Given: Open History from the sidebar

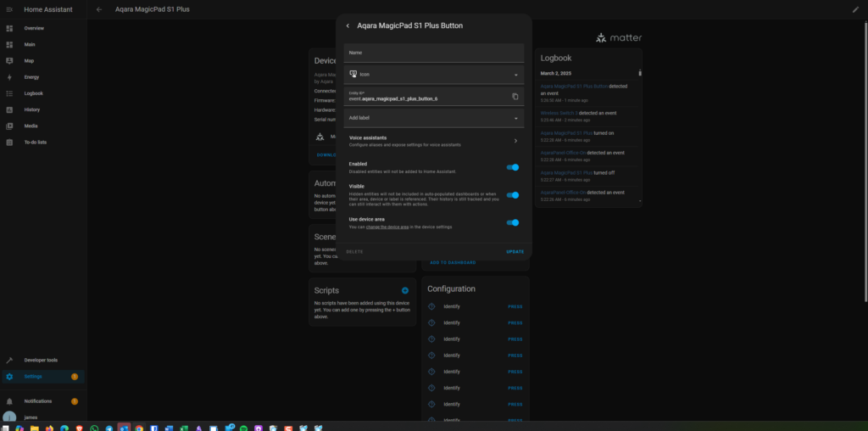Looking at the screenshot, I should tap(31, 109).
